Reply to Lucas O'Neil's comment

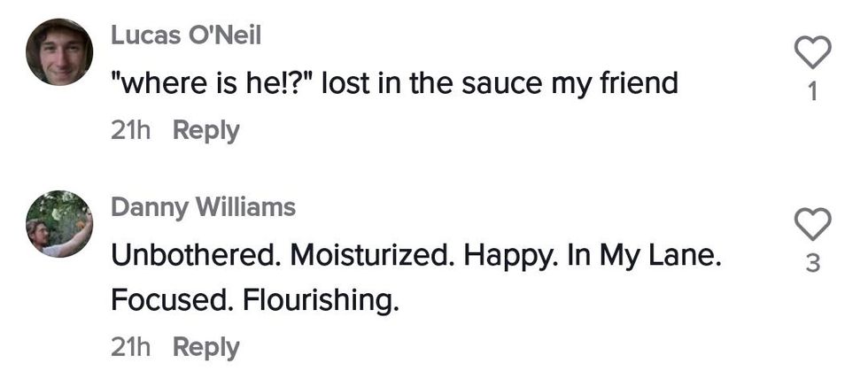205,130
